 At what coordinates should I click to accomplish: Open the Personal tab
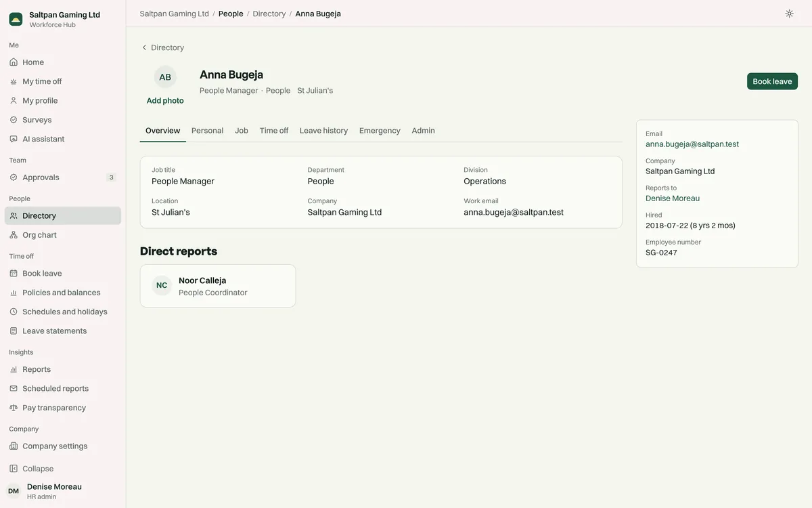coord(208,131)
